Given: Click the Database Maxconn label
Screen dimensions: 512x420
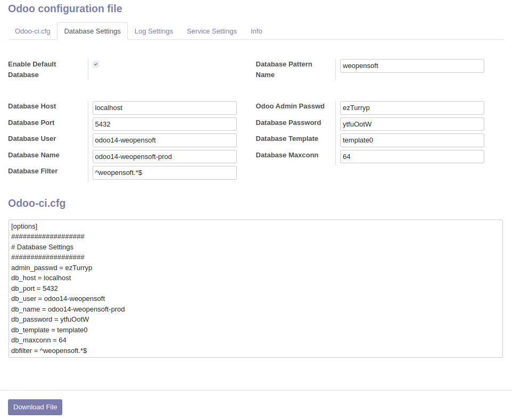Looking at the screenshot, I should tap(287, 155).
